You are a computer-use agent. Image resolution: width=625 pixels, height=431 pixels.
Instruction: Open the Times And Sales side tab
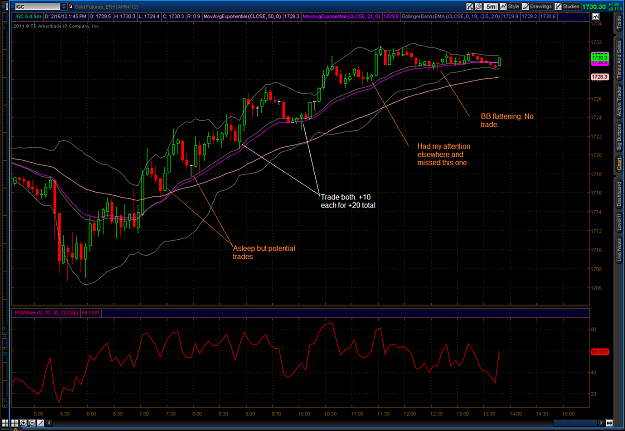point(619,57)
